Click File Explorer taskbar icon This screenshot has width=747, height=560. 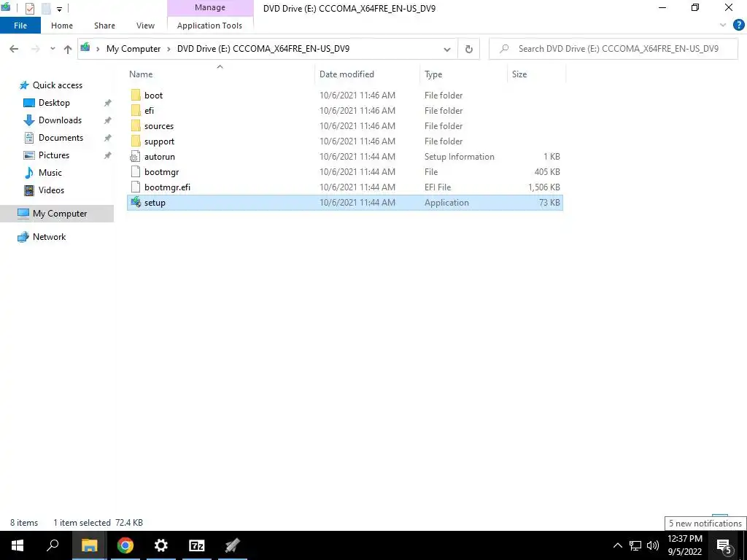[x=89, y=545]
